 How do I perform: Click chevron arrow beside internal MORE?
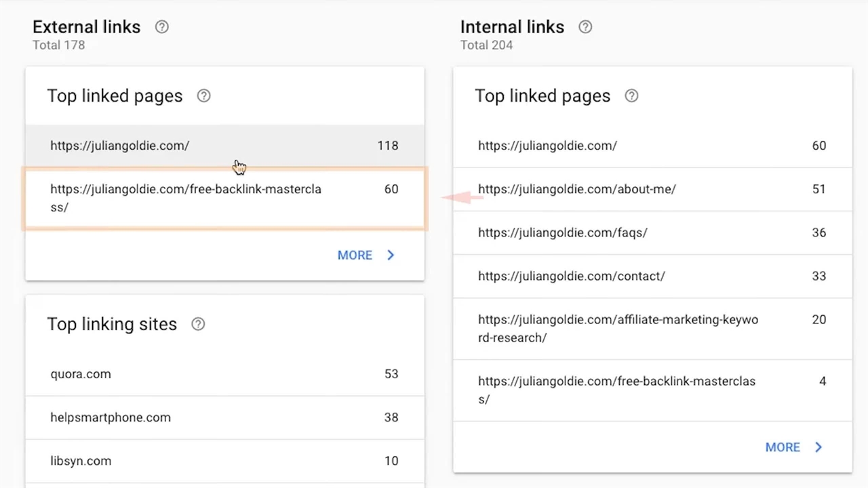818,447
